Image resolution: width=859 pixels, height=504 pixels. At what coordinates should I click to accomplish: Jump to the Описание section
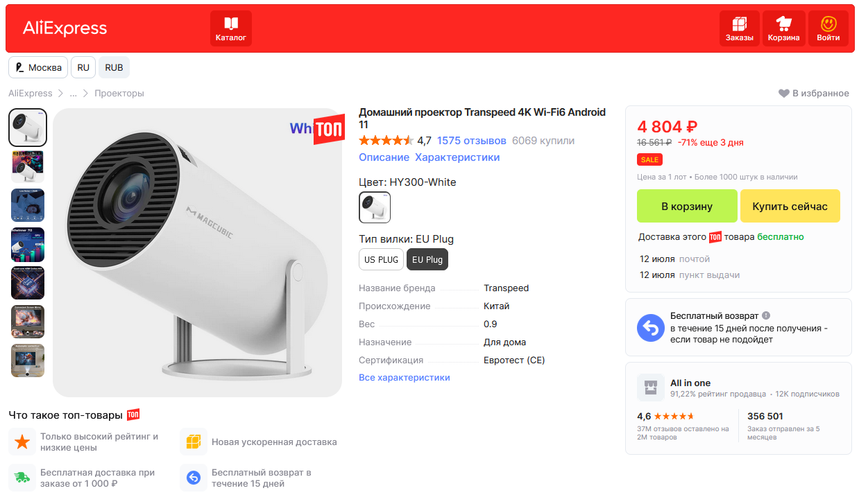click(x=384, y=157)
